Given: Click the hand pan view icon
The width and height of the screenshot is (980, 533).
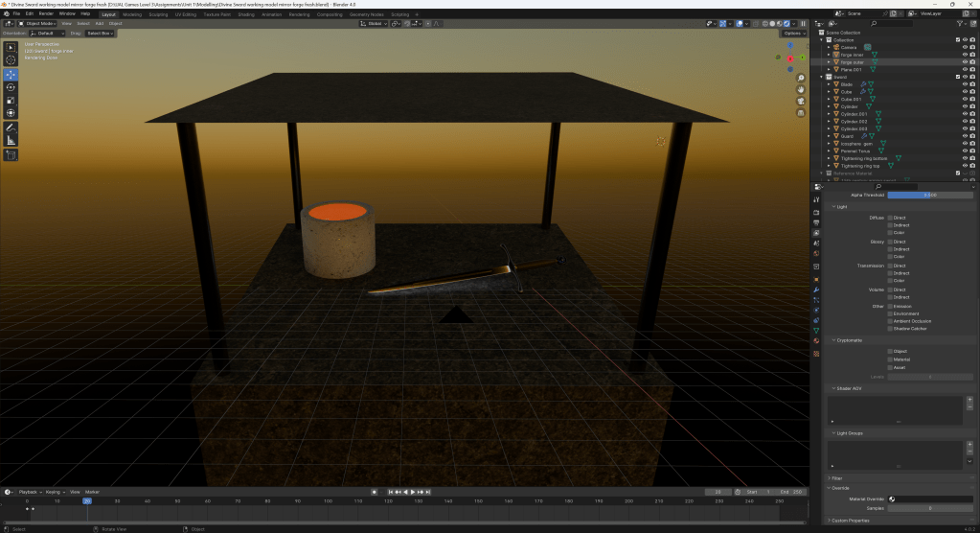Looking at the screenshot, I should tap(801, 90).
